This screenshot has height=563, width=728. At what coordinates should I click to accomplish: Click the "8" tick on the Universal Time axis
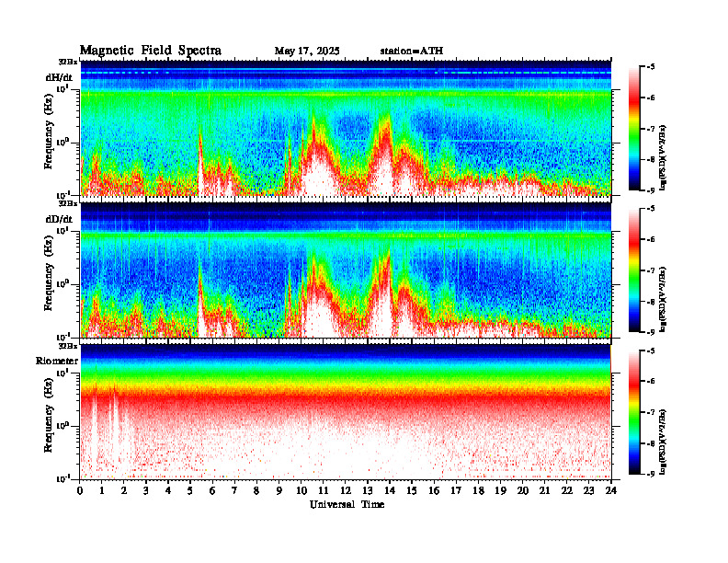click(256, 491)
